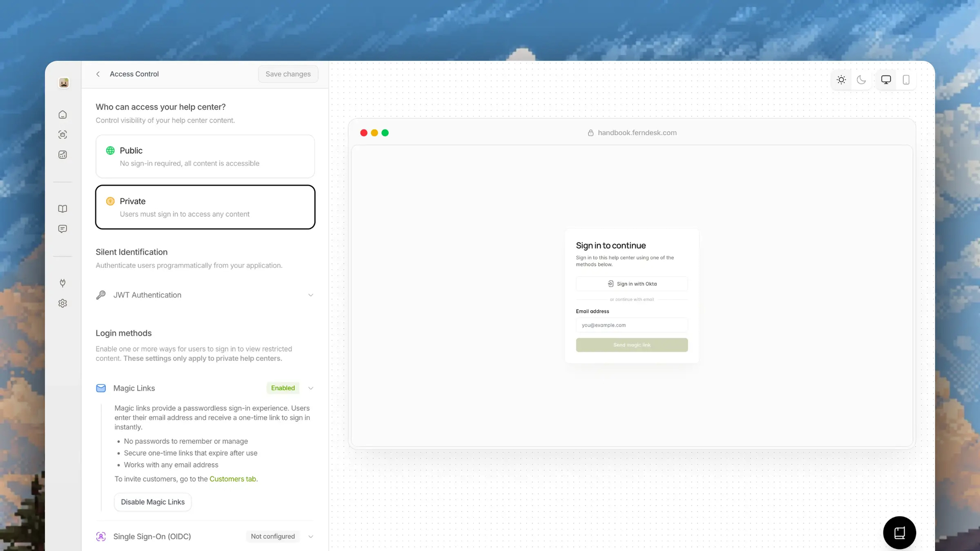The image size is (980, 551).
Task: Open the chat messages icon in sidebar
Action: pyautogui.click(x=62, y=229)
